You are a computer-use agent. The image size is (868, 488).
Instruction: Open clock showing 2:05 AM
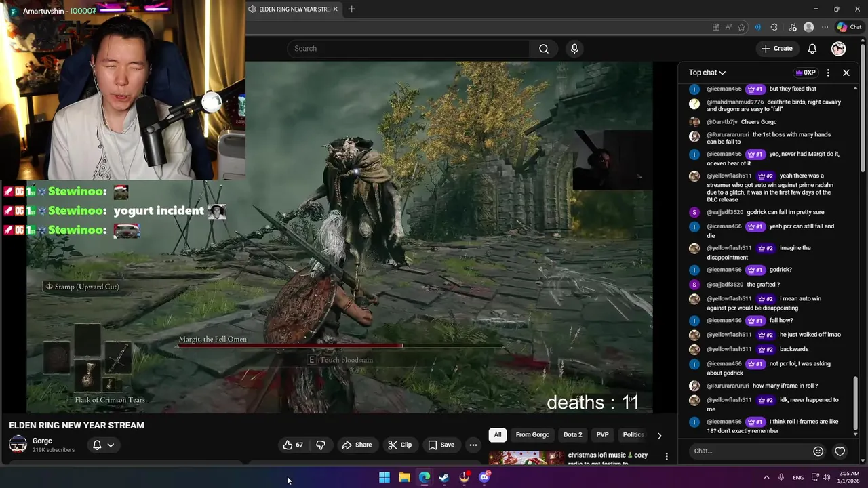pos(848,477)
